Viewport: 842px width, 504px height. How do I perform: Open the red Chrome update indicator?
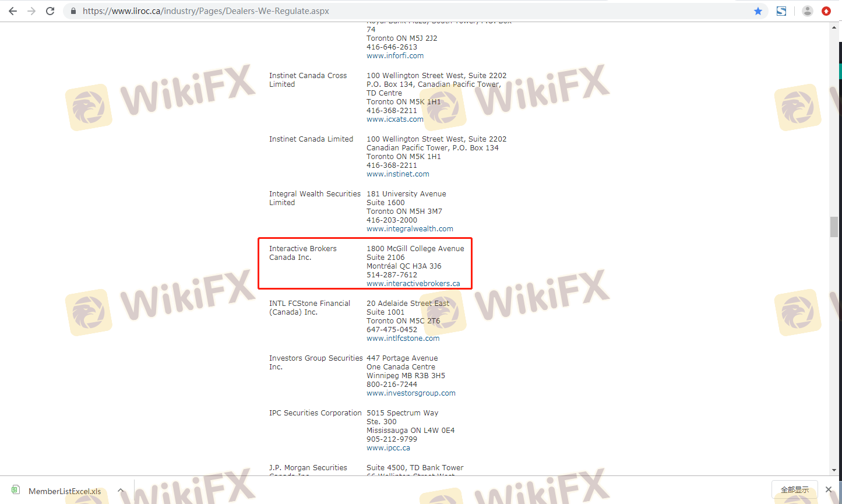pyautogui.click(x=826, y=11)
